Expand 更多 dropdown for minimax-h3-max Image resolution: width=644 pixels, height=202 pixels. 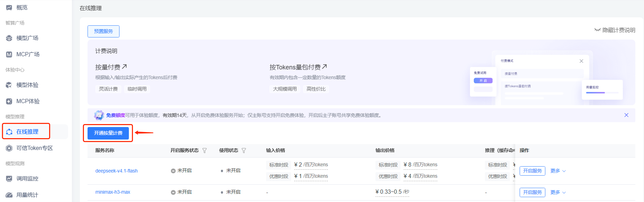(558, 192)
